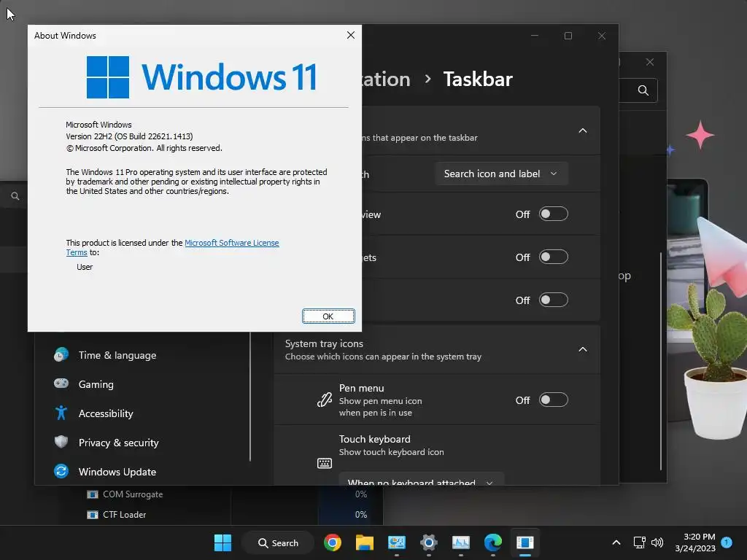
Task: Select COM Surrogate process in Task Manager
Action: 133,494
